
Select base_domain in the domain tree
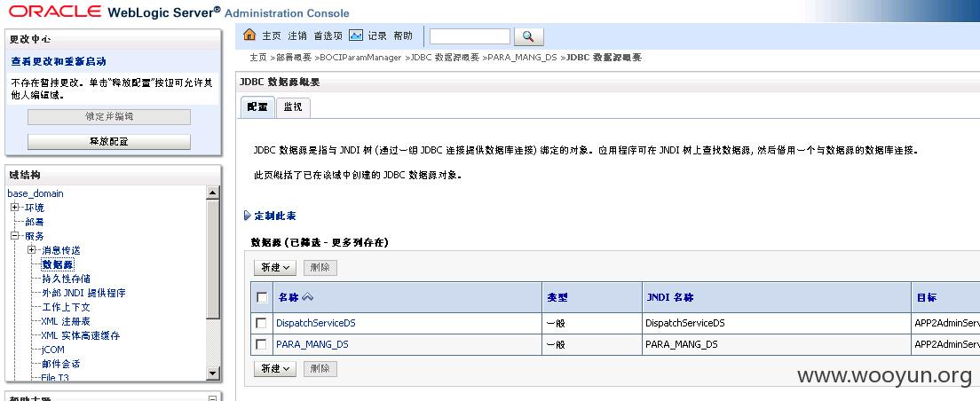coord(36,193)
